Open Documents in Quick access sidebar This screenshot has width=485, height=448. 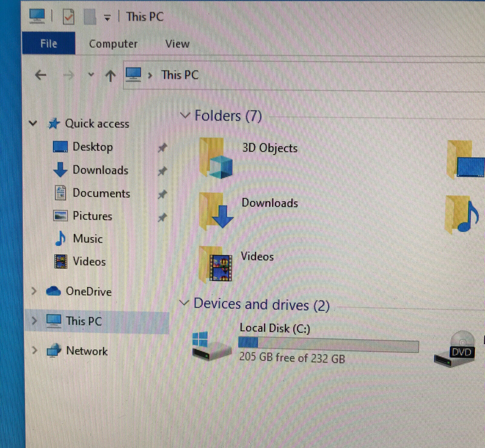tap(102, 193)
